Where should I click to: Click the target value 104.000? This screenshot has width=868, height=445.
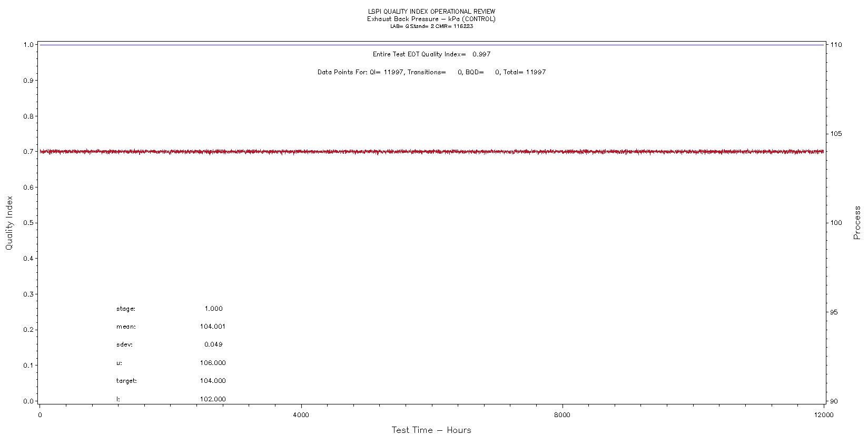[213, 381]
